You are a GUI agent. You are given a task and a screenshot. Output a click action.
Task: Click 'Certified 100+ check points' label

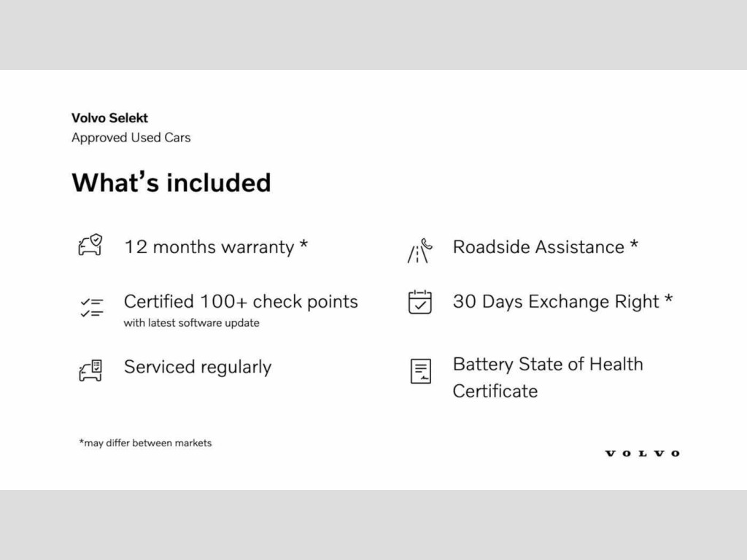coord(241,301)
